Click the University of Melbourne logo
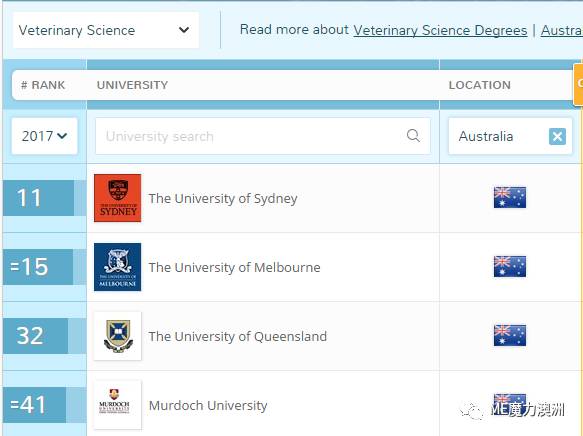The image size is (583, 436). point(117,267)
